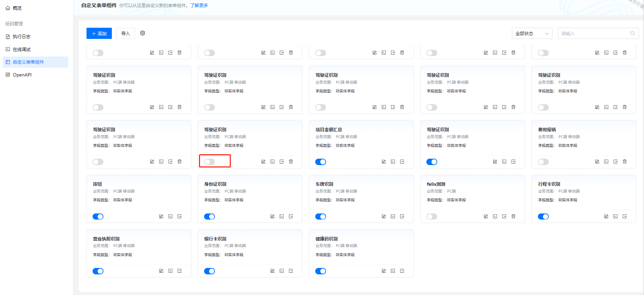Viewport: 644px width, 295px height.
Task: Click export icon on 健康码识别 card
Action: click(402, 271)
